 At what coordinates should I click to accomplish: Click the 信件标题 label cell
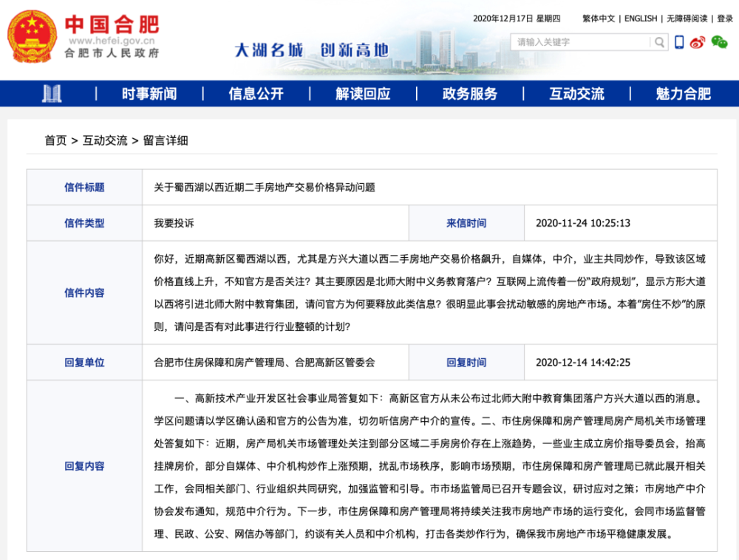84,188
